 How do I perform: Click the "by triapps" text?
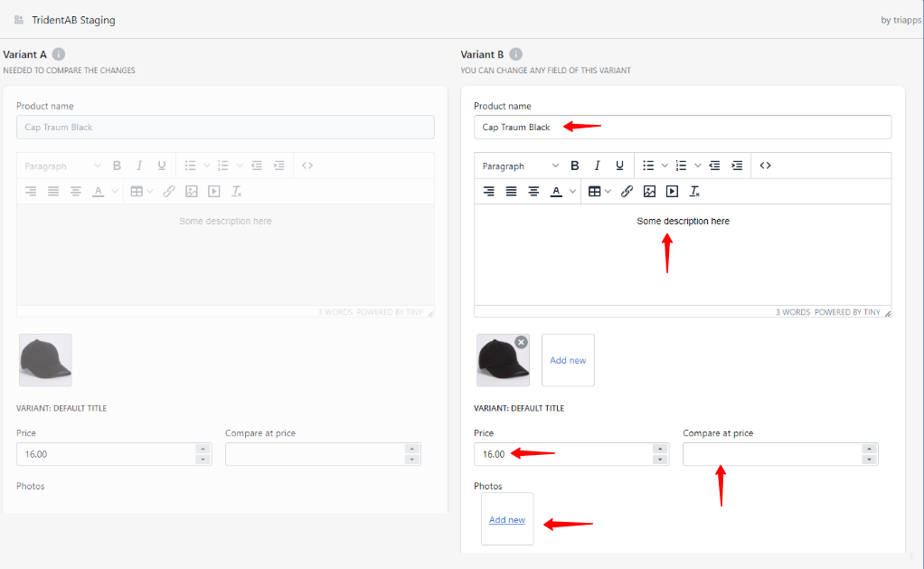pyautogui.click(x=901, y=20)
